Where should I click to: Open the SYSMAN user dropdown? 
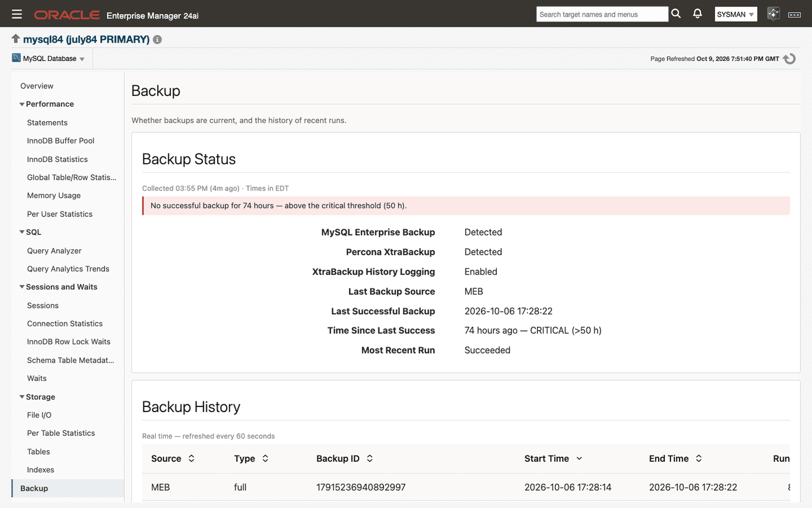[x=736, y=14]
